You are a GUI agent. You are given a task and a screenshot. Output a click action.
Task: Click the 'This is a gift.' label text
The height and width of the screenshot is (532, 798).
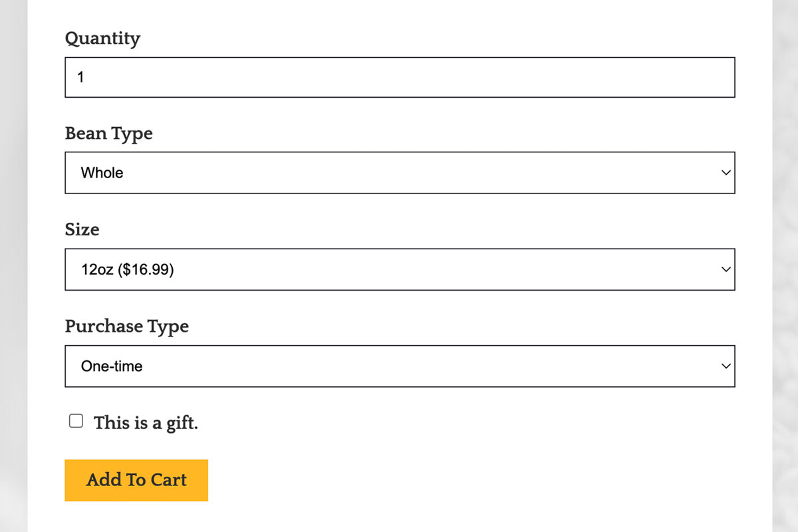tap(146, 423)
